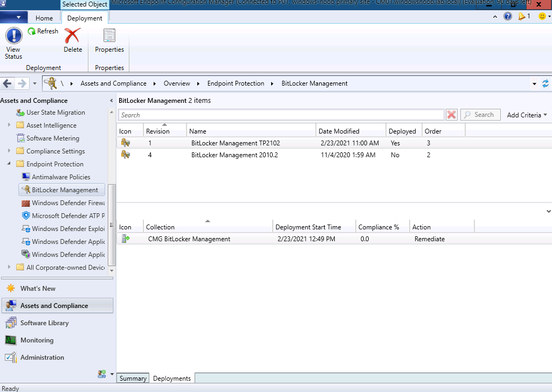
Task: Click the Overview breadcrumb
Action: (177, 83)
